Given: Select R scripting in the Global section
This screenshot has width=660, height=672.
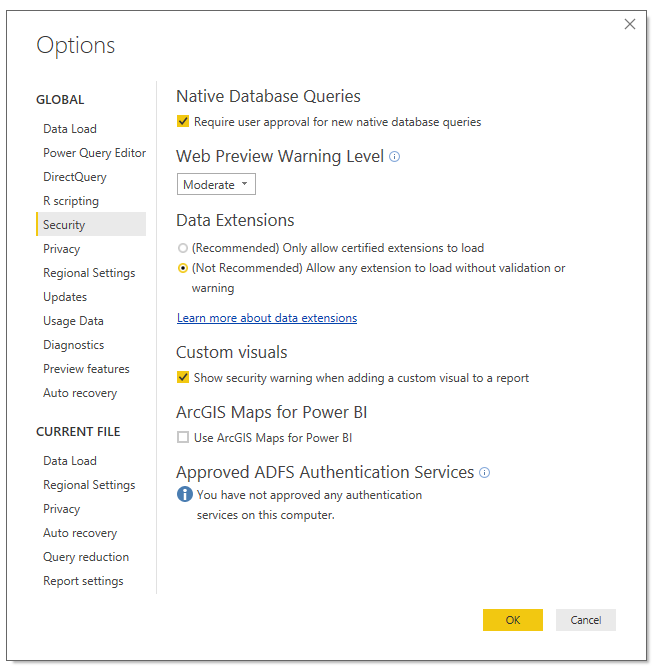Looking at the screenshot, I should (x=71, y=201).
